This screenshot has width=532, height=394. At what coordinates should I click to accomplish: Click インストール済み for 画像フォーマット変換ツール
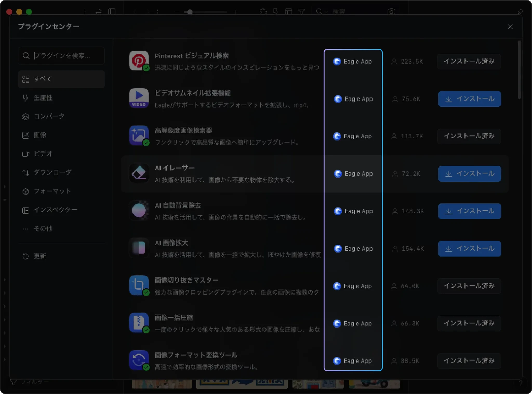[x=469, y=361]
